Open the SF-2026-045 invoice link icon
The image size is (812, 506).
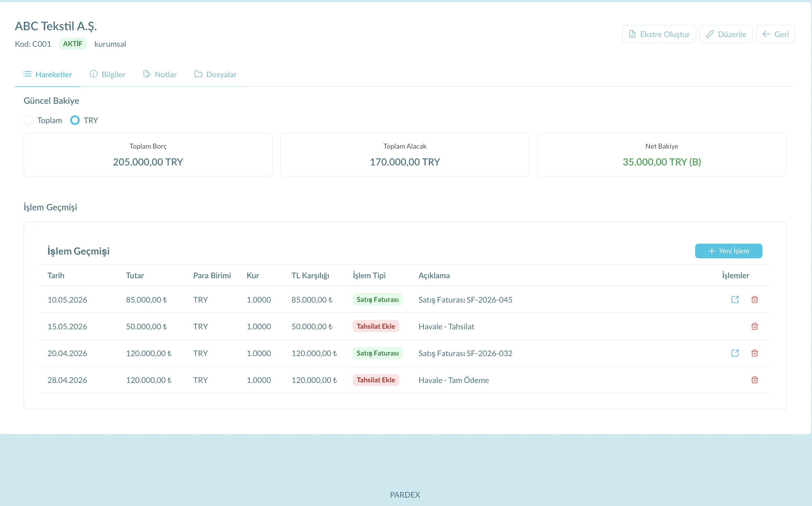coord(735,299)
